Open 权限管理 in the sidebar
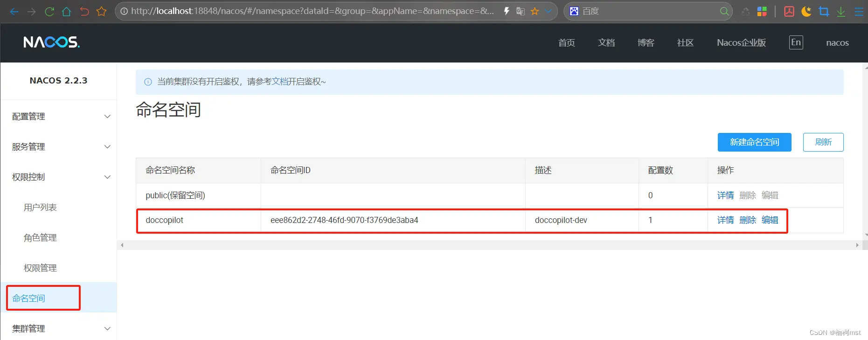 pyautogui.click(x=40, y=268)
